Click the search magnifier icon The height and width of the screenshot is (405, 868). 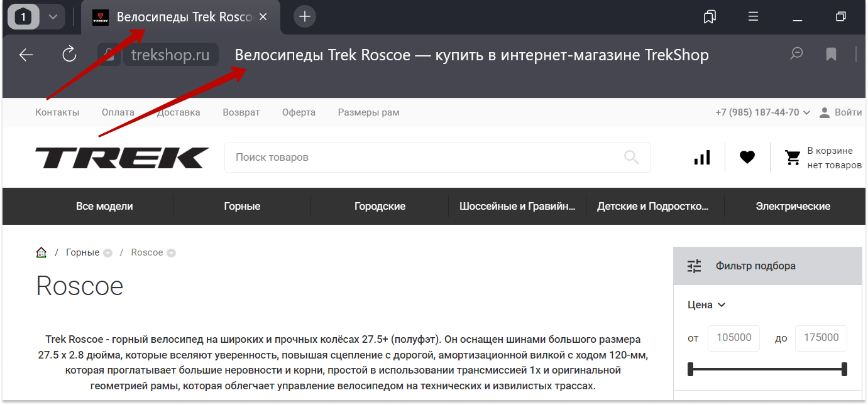pos(631,157)
